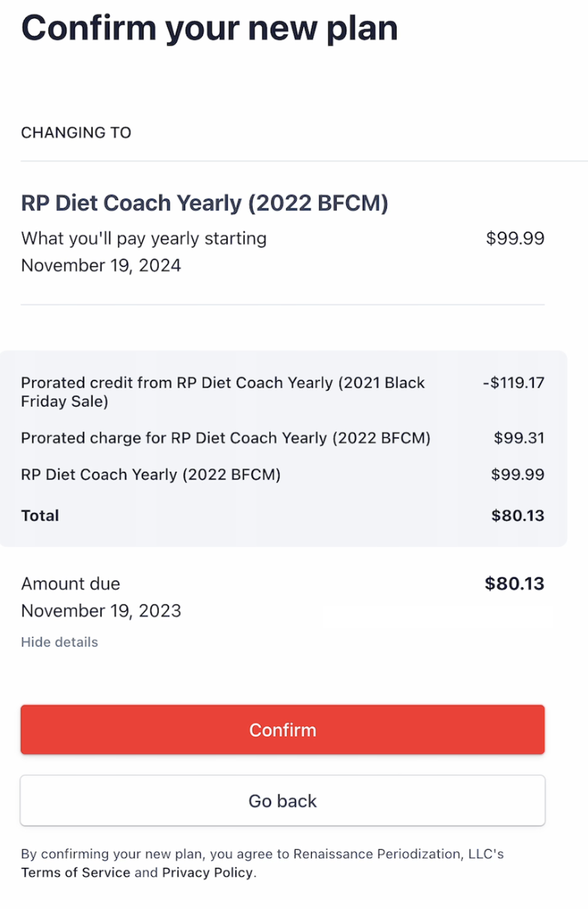The width and height of the screenshot is (588, 909).
Task: Click the November 19, 2023 due date
Action: coord(100,610)
